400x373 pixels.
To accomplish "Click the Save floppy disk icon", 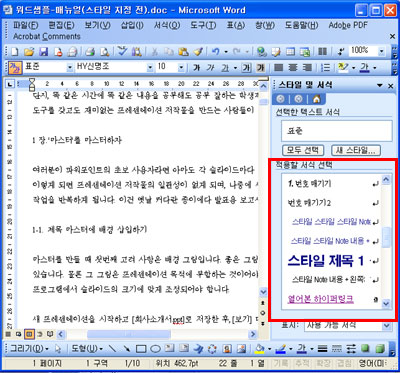I will coord(44,52).
